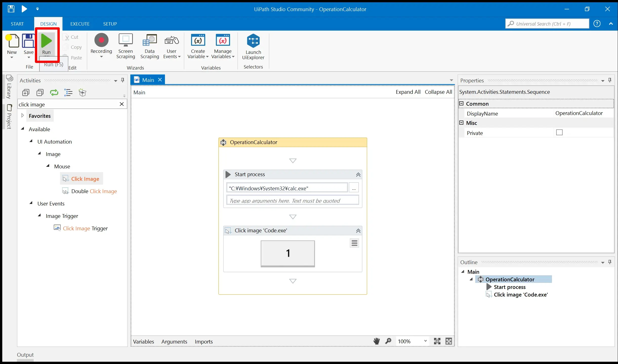Open Manage Packages icon in Activities panel
Viewport: 618px width, 364px height.
point(83,93)
